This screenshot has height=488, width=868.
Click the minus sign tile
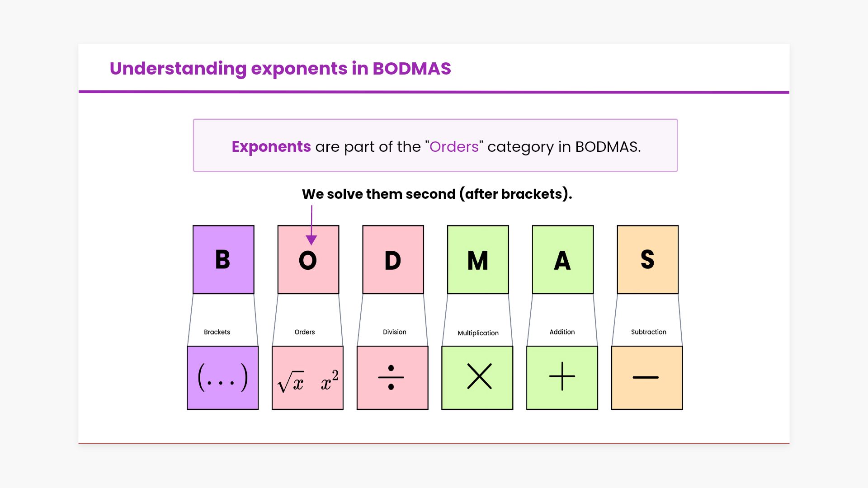click(x=647, y=378)
